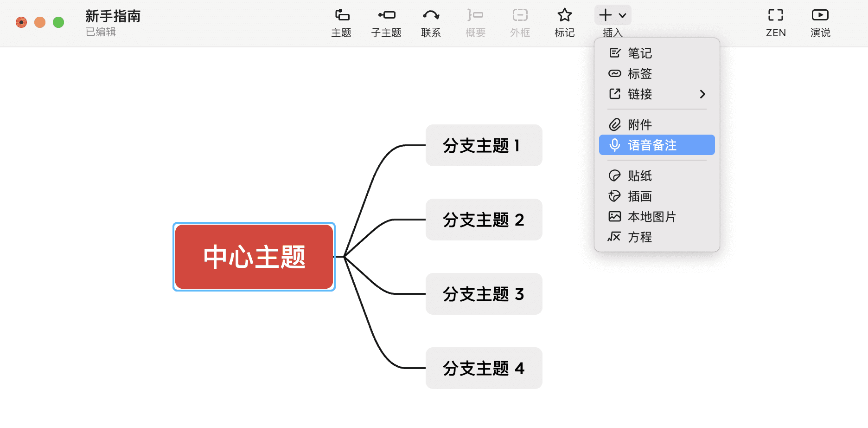Click the 标记 (Marker) star icon
868x428 pixels.
point(564,21)
